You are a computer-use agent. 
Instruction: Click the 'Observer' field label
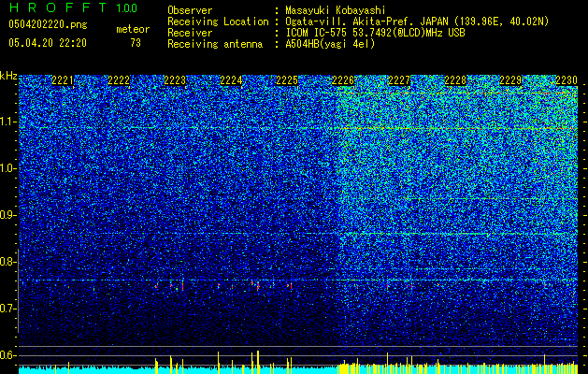pyautogui.click(x=190, y=10)
